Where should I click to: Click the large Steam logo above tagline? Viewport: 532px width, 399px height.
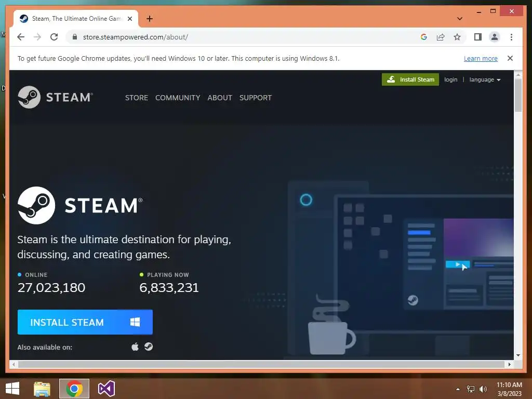point(80,205)
